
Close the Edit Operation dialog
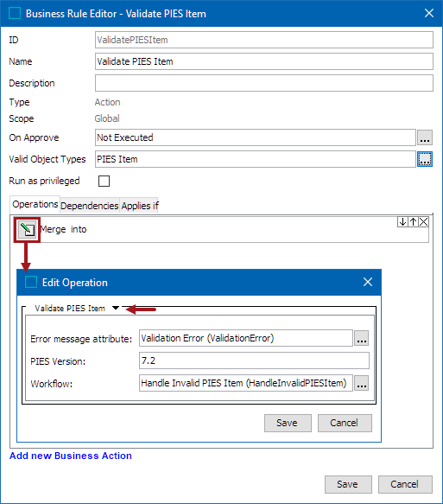[368, 282]
